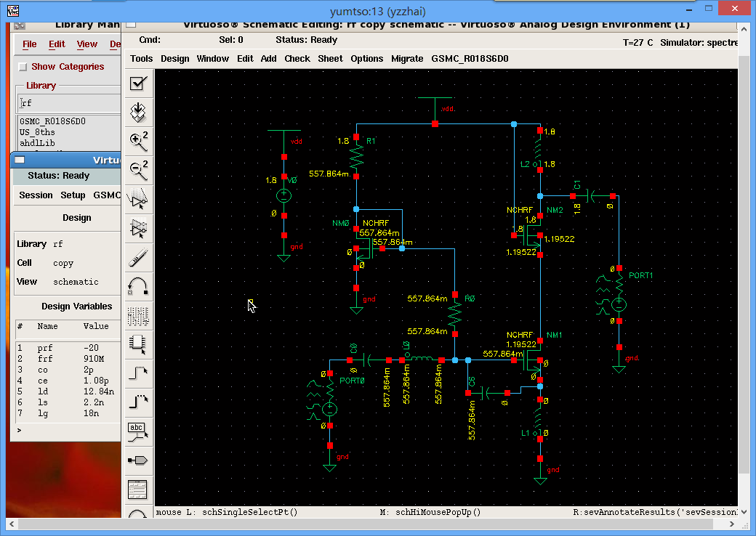Click the Add Instance chip icon

tap(138, 344)
